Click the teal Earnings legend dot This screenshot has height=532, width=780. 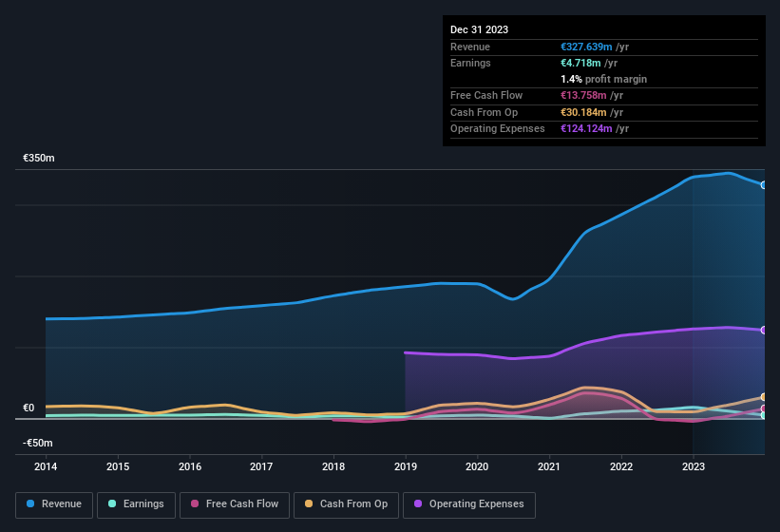(x=113, y=504)
